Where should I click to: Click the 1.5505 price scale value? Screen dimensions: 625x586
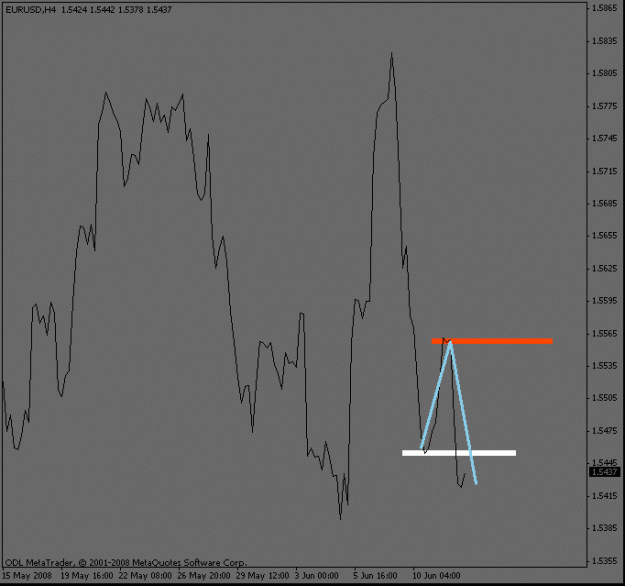tap(604, 398)
